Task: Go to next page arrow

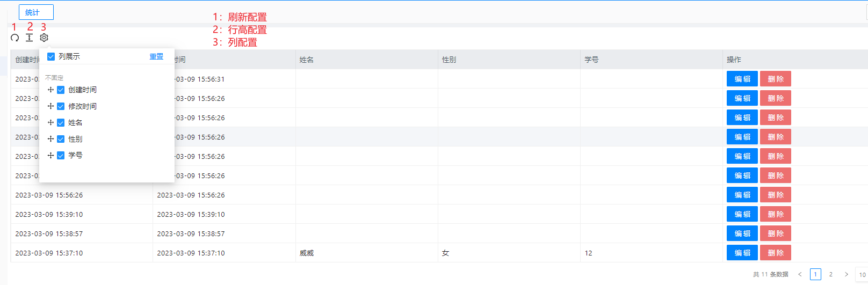Action: point(847,274)
